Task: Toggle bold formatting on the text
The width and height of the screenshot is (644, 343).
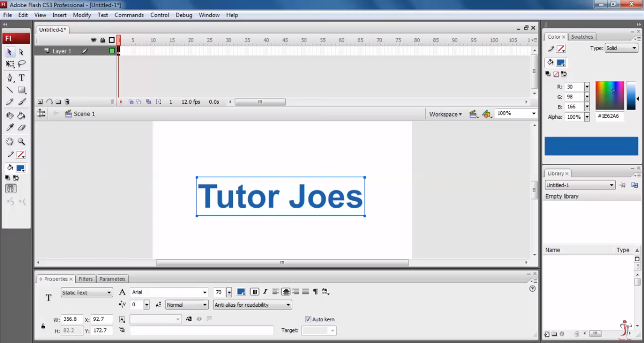Action: [254, 292]
